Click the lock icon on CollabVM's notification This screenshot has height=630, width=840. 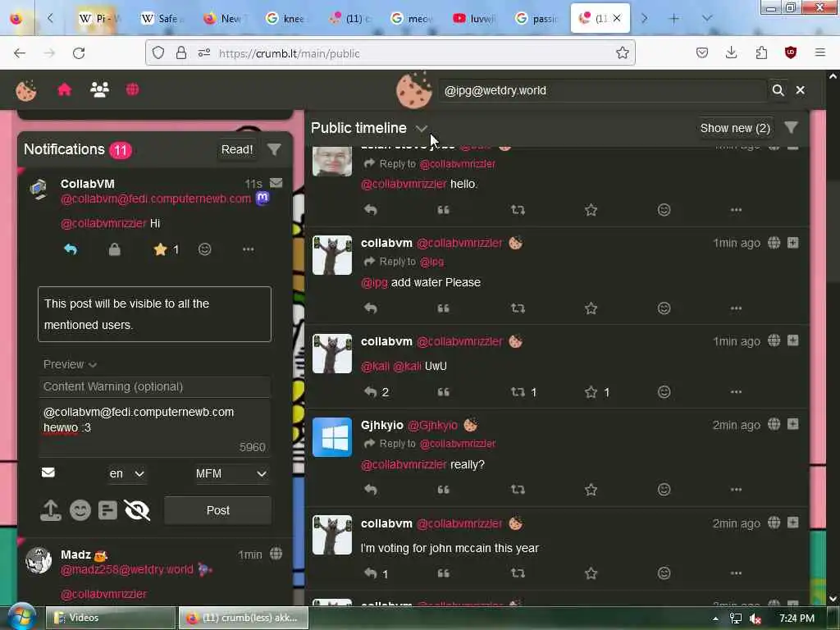point(115,249)
